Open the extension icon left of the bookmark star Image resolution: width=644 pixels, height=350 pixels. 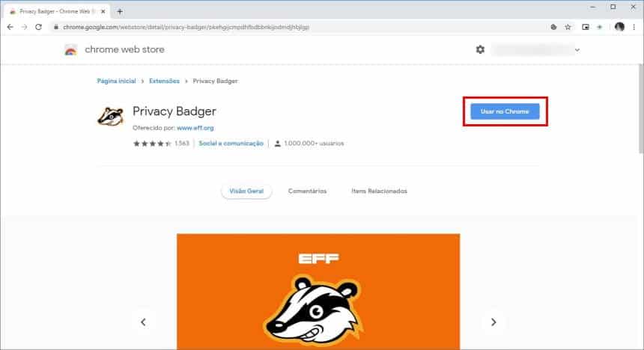click(x=553, y=27)
